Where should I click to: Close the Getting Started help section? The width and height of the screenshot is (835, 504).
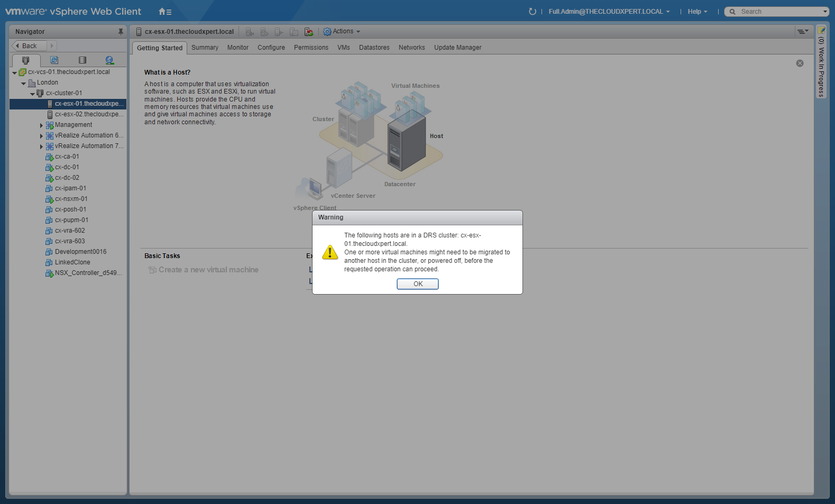[x=800, y=63]
